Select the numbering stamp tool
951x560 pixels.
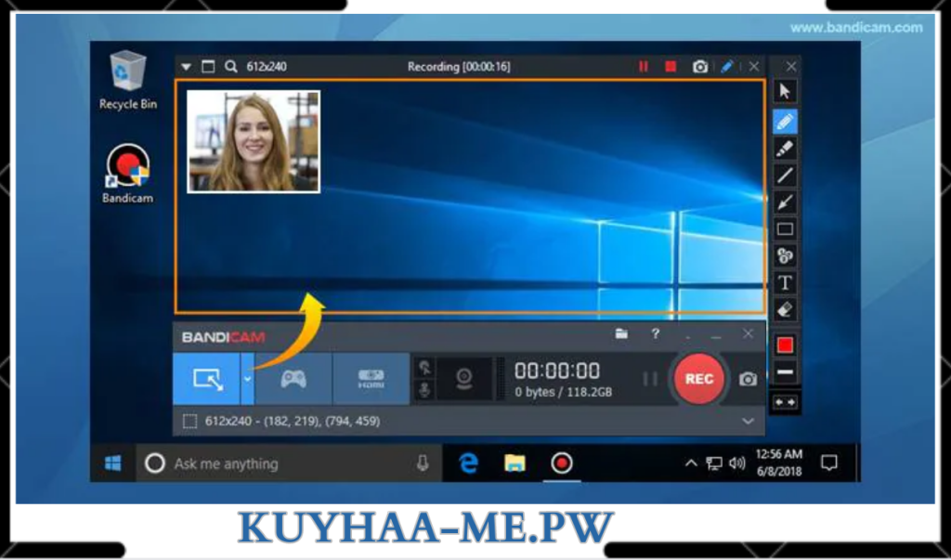(x=785, y=256)
